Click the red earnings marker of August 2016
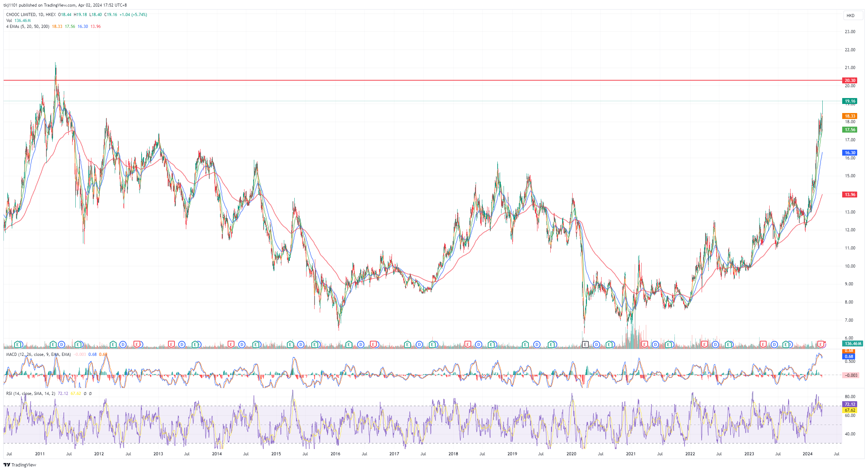The width and height of the screenshot is (868, 471). click(x=373, y=344)
